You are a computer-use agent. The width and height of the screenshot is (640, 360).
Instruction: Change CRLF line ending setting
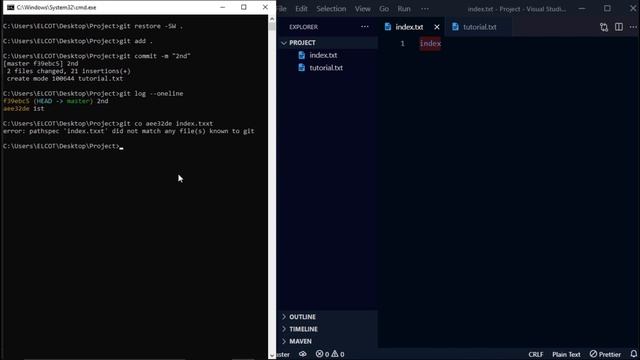pos(536,354)
